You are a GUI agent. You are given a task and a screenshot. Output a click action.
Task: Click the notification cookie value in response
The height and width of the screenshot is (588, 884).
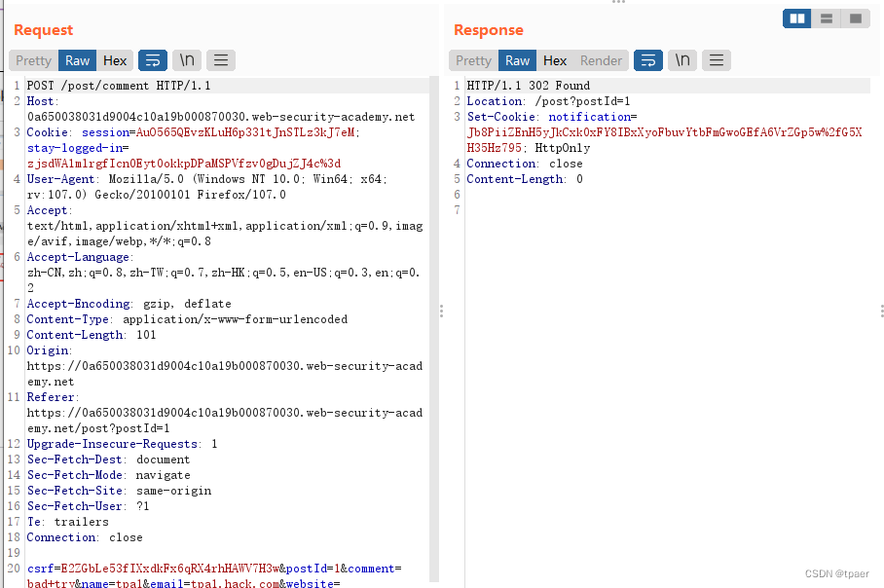click(x=664, y=140)
